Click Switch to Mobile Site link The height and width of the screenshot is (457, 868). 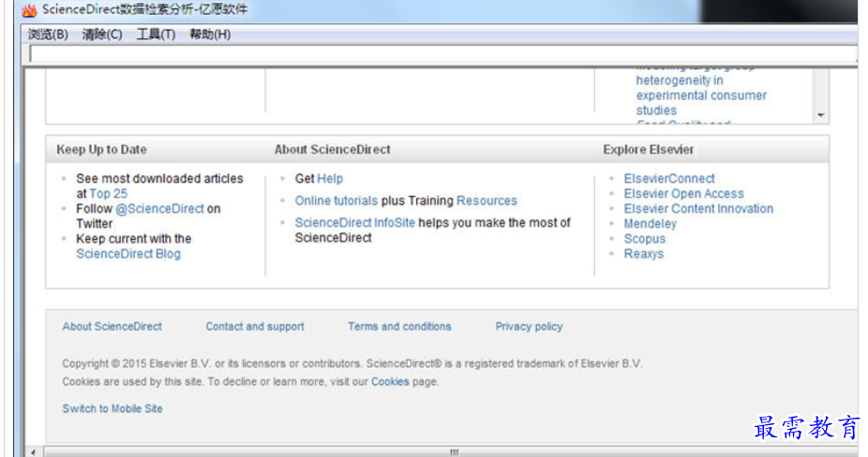[112, 409]
